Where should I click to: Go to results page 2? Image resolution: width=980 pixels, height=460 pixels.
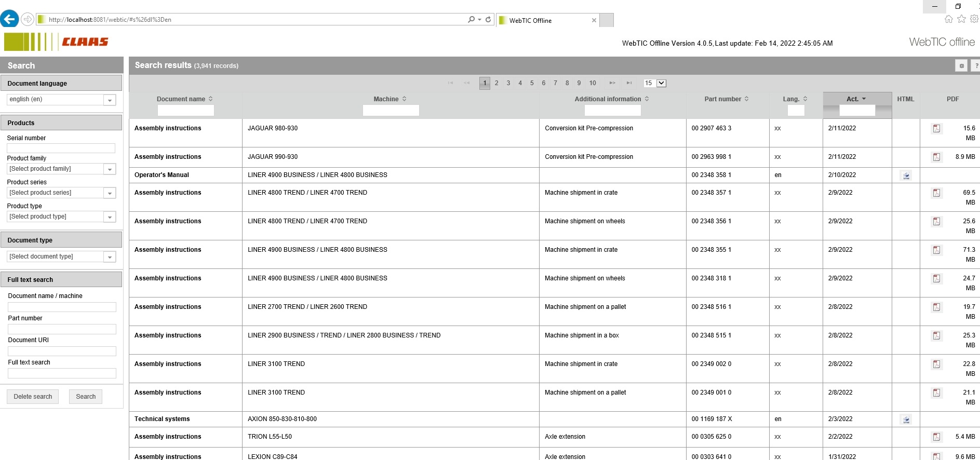tap(496, 83)
